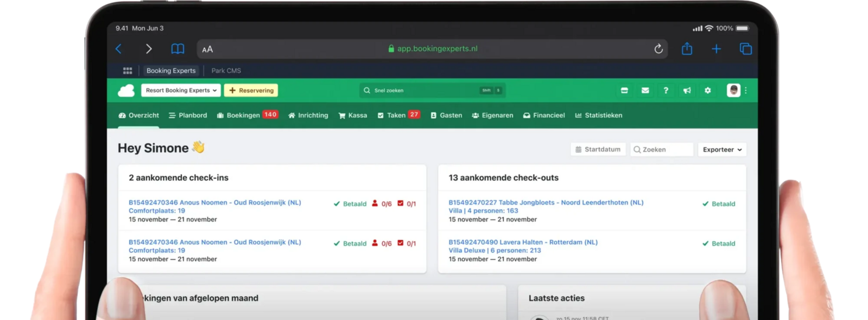Switch to the Booking Experts tab
This screenshot has height=320, width=868.
point(171,71)
